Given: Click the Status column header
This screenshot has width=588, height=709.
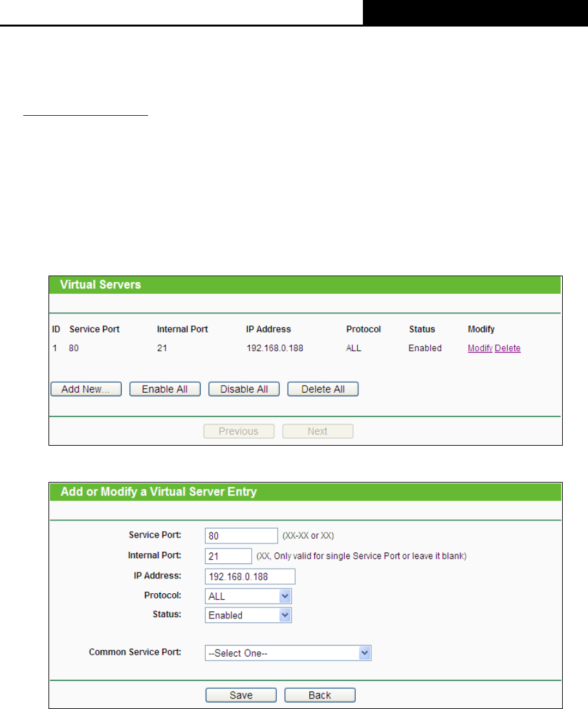Looking at the screenshot, I should (x=422, y=329).
